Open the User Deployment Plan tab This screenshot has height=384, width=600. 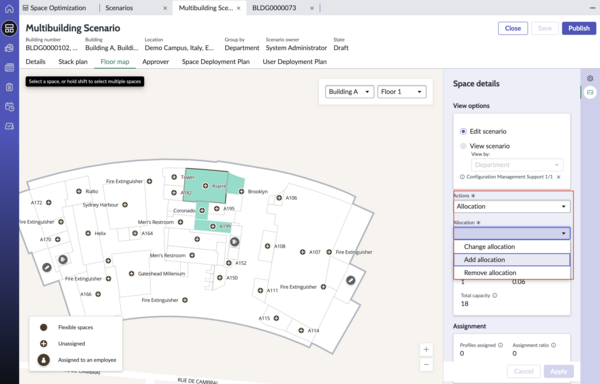click(x=295, y=62)
